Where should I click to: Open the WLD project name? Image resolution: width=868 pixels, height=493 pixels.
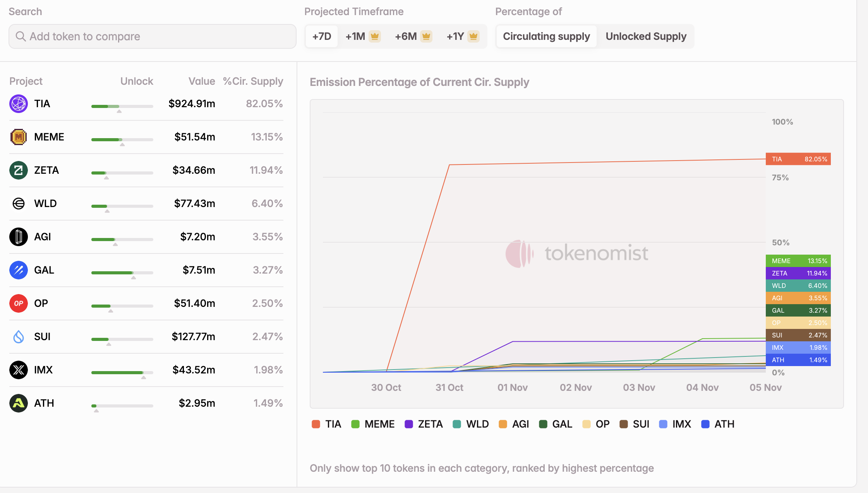pyautogui.click(x=45, y=204)
